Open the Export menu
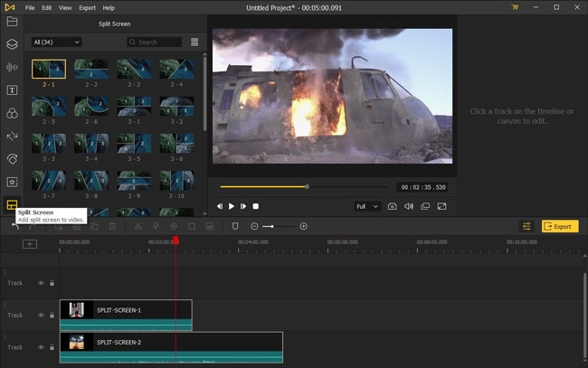 [x=87, y=7]
